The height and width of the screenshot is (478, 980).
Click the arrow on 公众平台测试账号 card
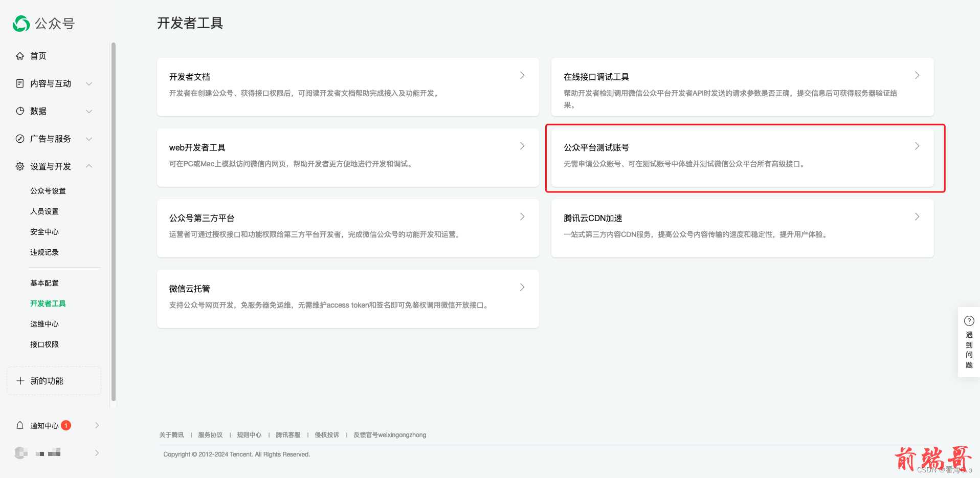917,146
